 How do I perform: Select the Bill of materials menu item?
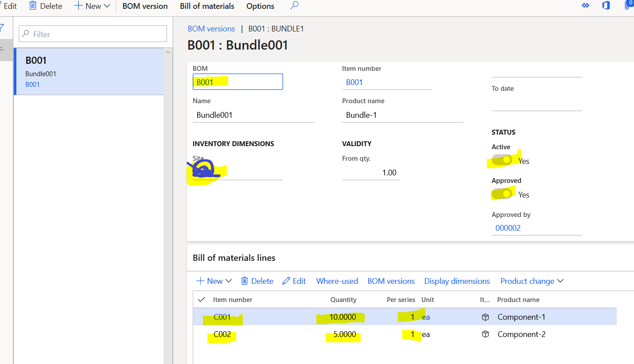click(207, 6)
